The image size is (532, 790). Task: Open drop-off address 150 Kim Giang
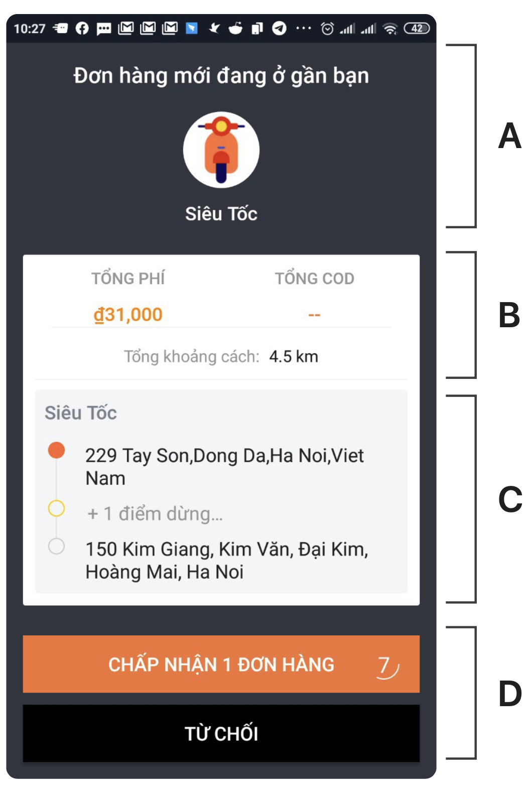[x=227, y=560]
